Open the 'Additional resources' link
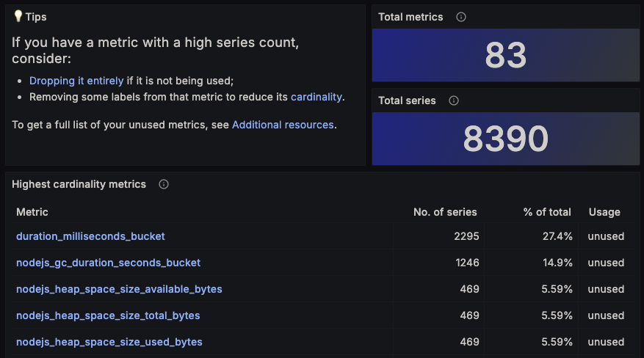 click(x=283, y=125)
